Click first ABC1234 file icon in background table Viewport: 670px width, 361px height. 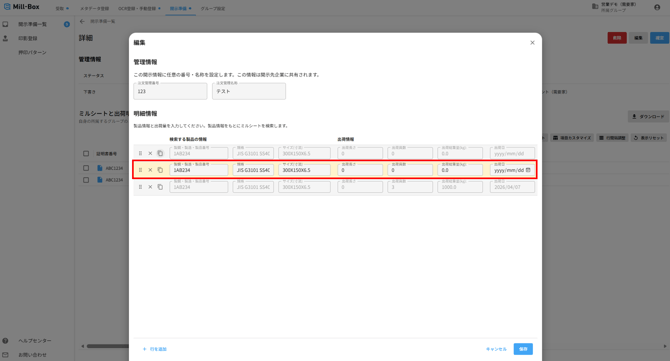(100, 168)
